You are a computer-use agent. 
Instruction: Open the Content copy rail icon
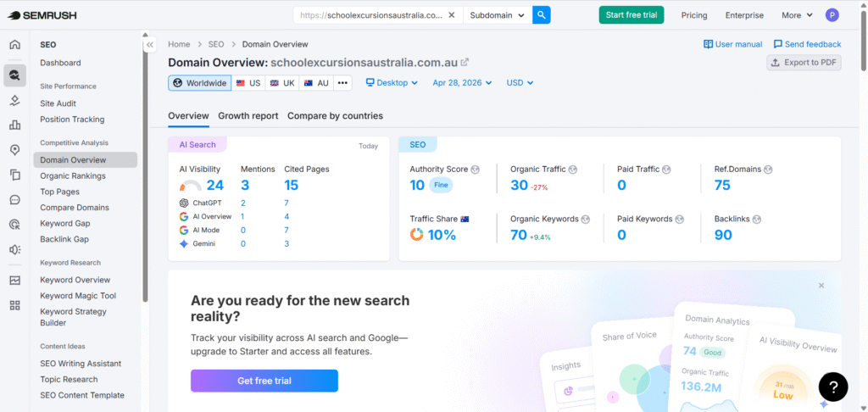point(15,175)
